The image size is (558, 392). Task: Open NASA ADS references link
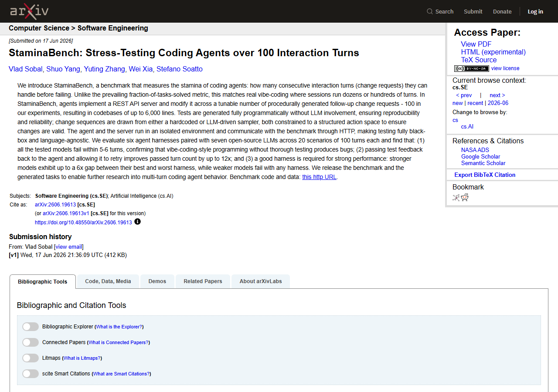[475, 150]
